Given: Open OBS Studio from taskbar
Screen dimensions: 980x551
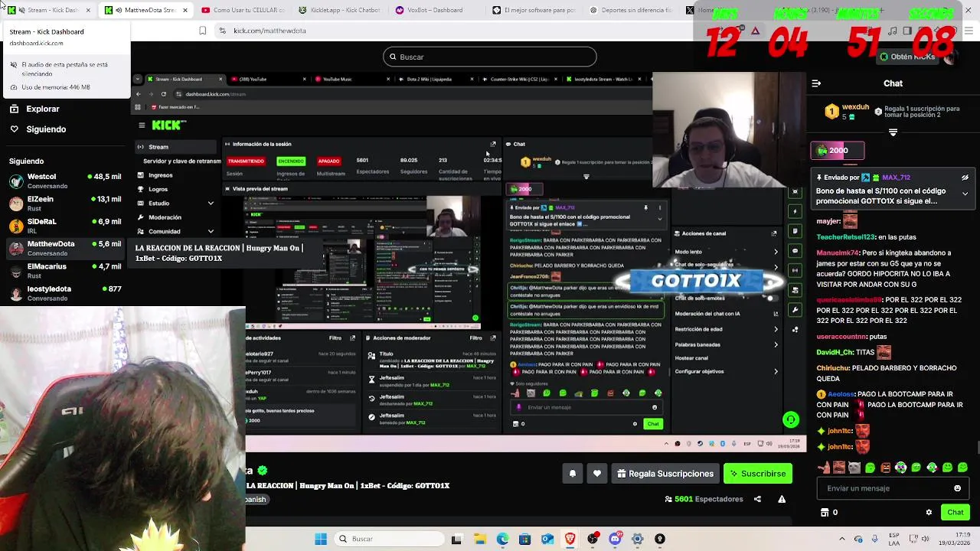Looking at the screenshot, I should [593, 539].
